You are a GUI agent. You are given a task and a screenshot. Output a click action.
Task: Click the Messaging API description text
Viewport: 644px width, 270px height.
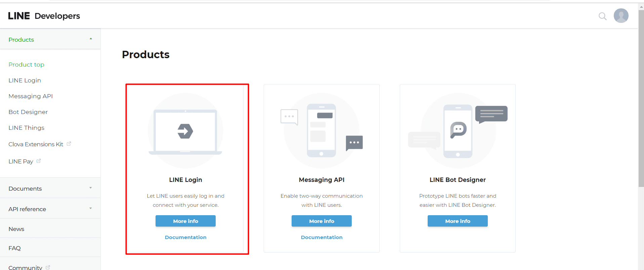tap(321, 200)
